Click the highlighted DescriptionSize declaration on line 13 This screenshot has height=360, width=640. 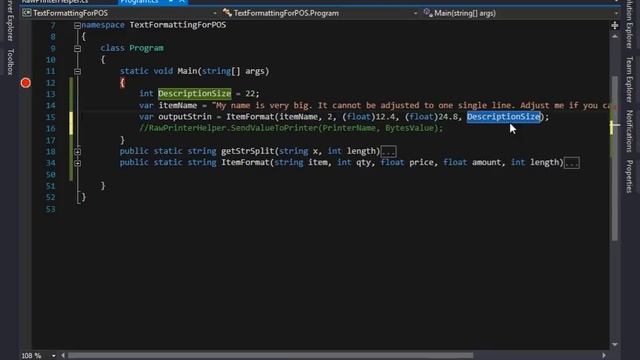click(195, 93)
